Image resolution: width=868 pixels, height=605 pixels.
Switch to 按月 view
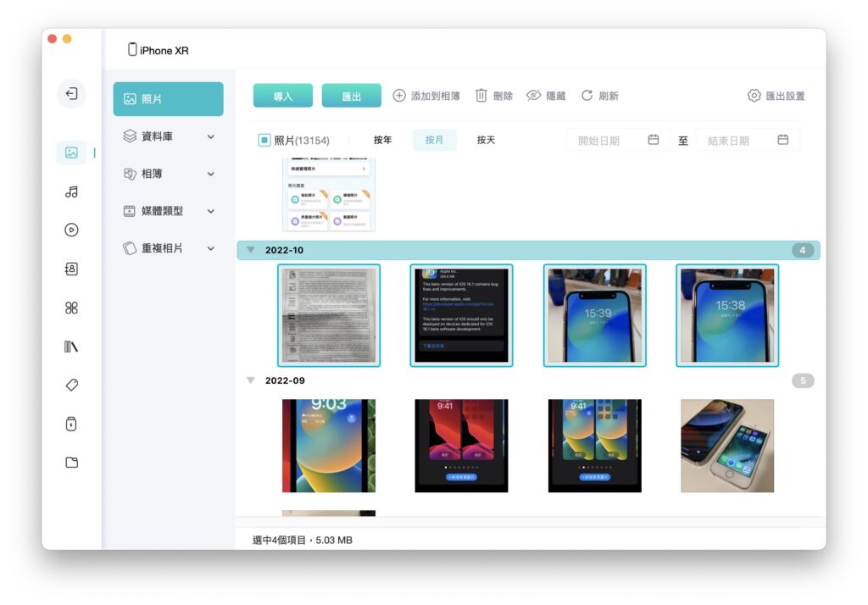435,140
